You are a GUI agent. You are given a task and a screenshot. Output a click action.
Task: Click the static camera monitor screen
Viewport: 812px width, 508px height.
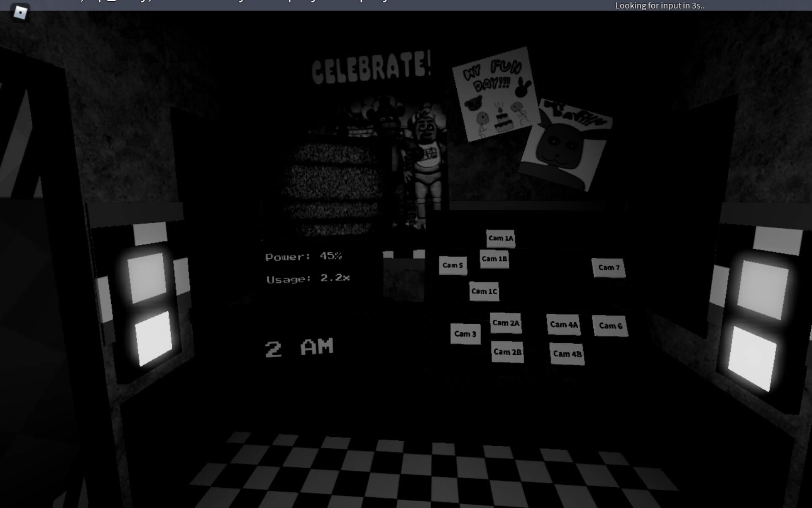point(332,188)
